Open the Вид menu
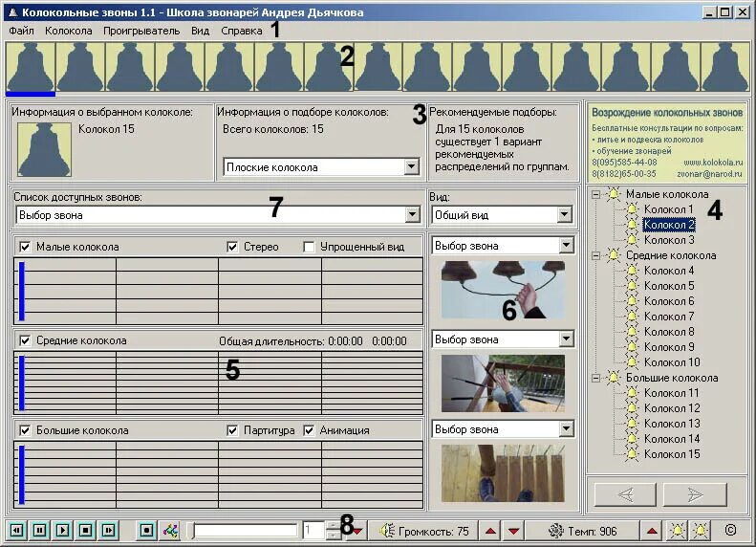The height and width of the screenshot is (547, 756). (x=200, y=31)
